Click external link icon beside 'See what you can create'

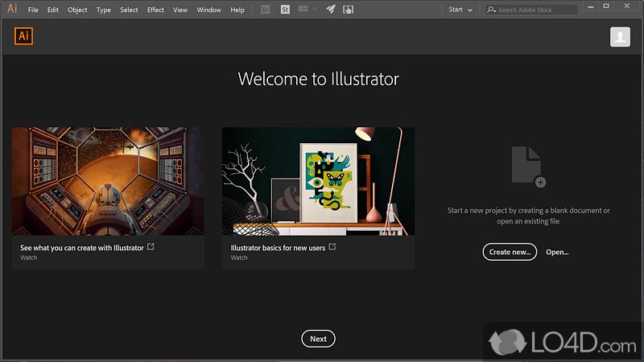click(151, 247)
